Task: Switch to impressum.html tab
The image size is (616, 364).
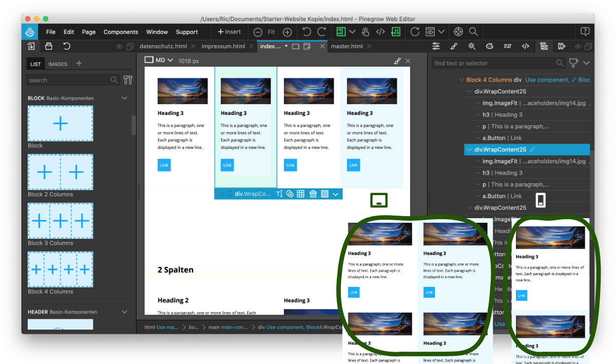Action: (x=223, y=46)
